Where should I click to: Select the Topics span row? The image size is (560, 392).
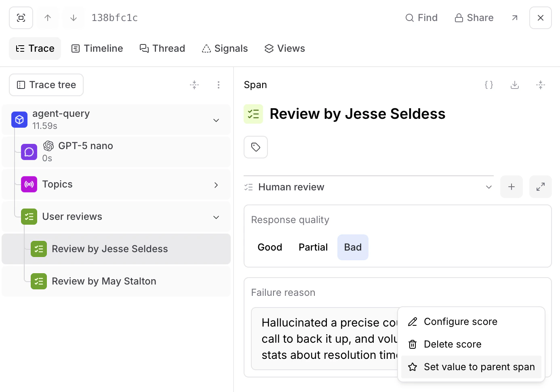tap(116, 184)
